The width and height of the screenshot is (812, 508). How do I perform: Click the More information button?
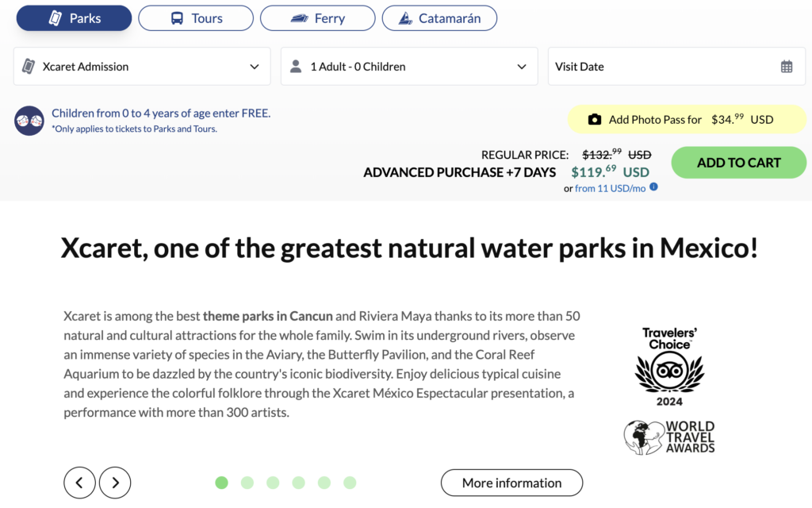pos(511,483)
